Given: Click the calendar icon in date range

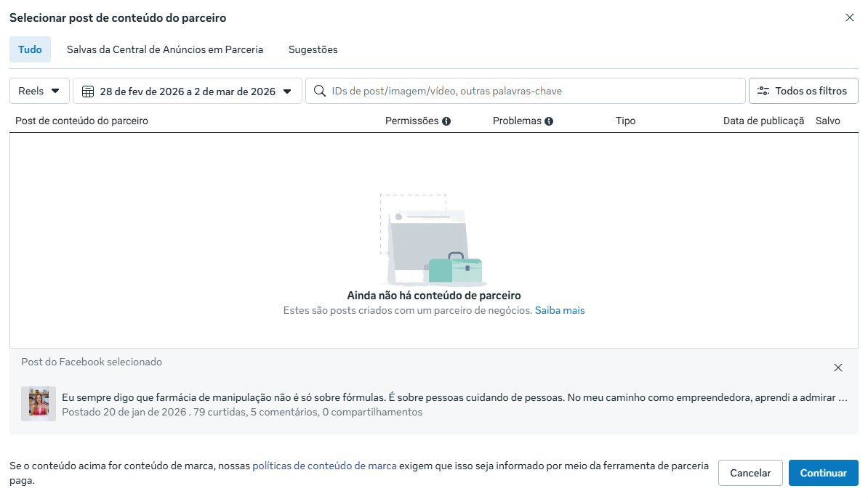Looking at the screenshot, I should coord(88,92).
